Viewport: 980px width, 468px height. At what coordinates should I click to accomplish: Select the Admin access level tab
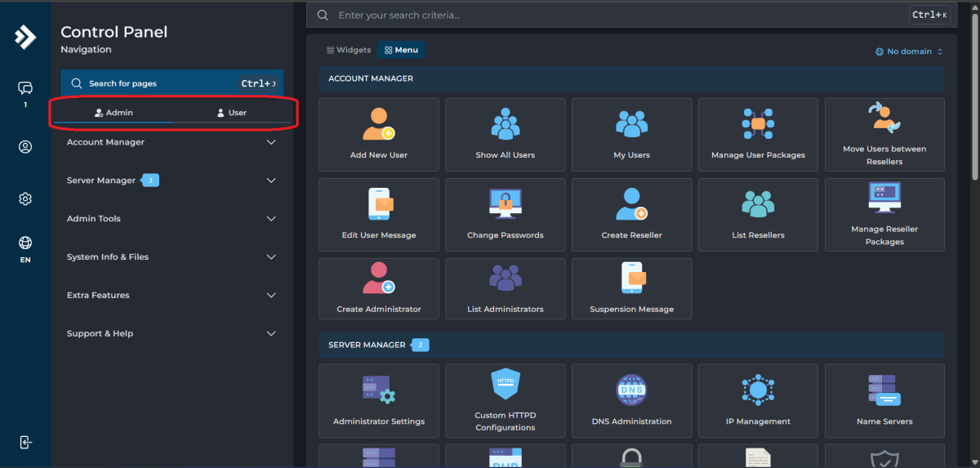pos(114,113)
